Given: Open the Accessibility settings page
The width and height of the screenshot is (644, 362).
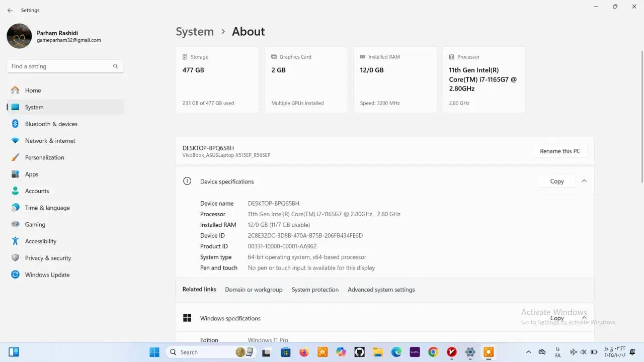Looking at the screenshot, I should [x=40, y=241].
